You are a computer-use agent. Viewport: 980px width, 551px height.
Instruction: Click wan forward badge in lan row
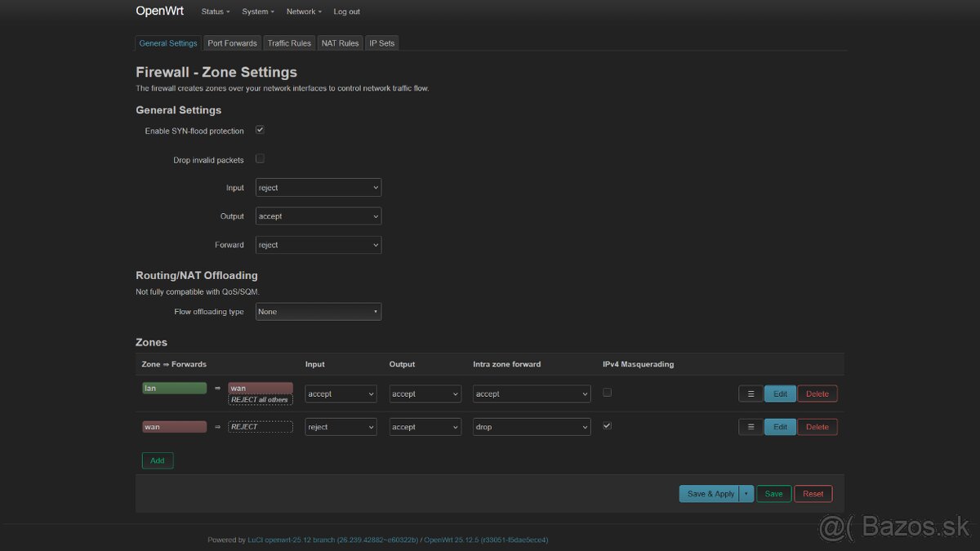261,389
